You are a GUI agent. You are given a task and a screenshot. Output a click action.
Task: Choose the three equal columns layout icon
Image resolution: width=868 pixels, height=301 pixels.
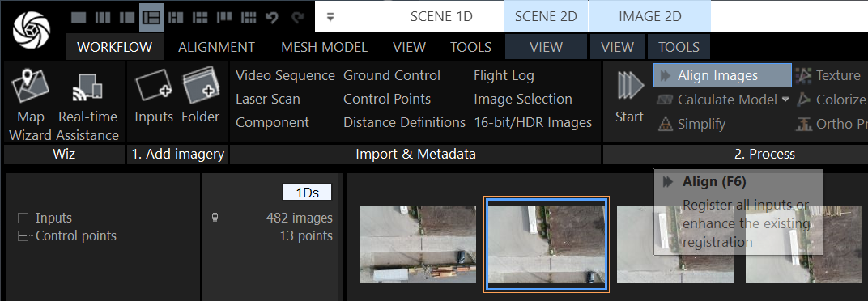[x=103, y=18]
